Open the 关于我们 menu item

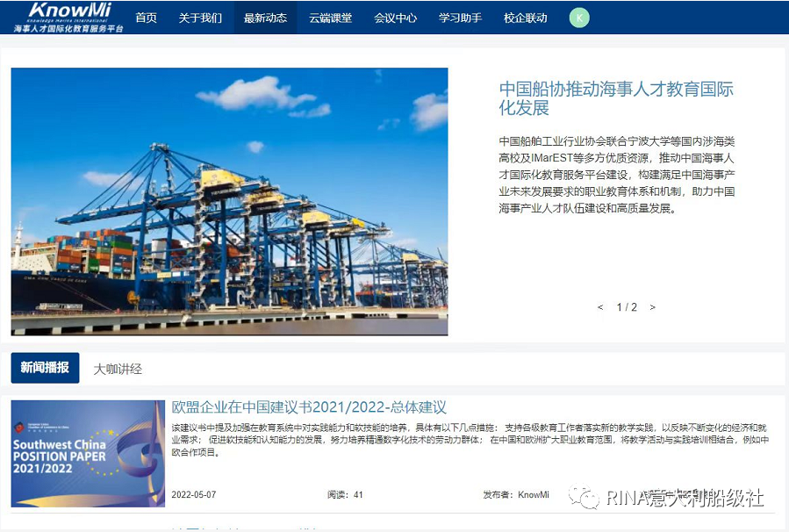pyautogui.click(x=200, y=18)
